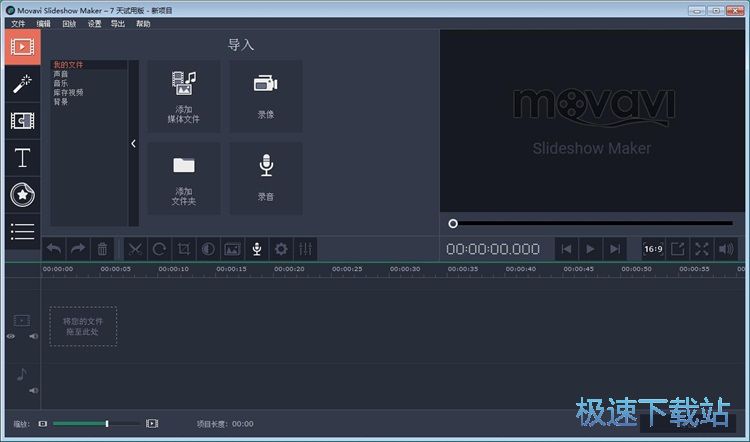Viewport: 750px width, 442px height.
Task: Delete selected clip with trash icon
Action: pos(102,249)
